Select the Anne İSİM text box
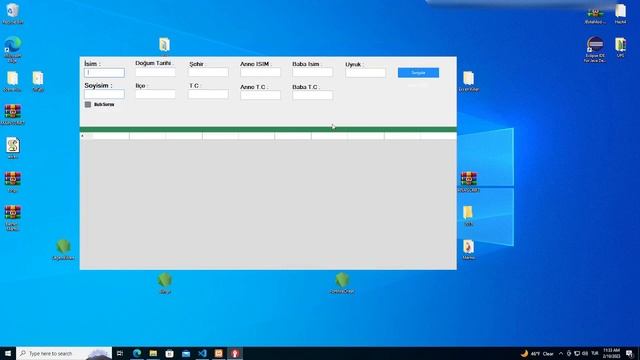 (x=260, y=72)
